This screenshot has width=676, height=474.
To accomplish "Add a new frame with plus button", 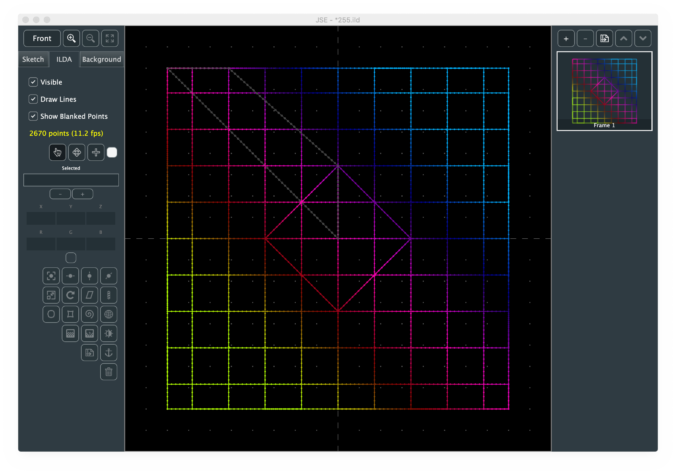I will point(566,38).
